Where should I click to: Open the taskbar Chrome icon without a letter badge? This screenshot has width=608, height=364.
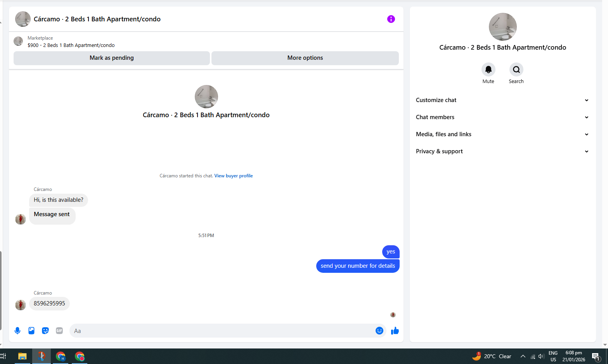click(x=80, y=356)
